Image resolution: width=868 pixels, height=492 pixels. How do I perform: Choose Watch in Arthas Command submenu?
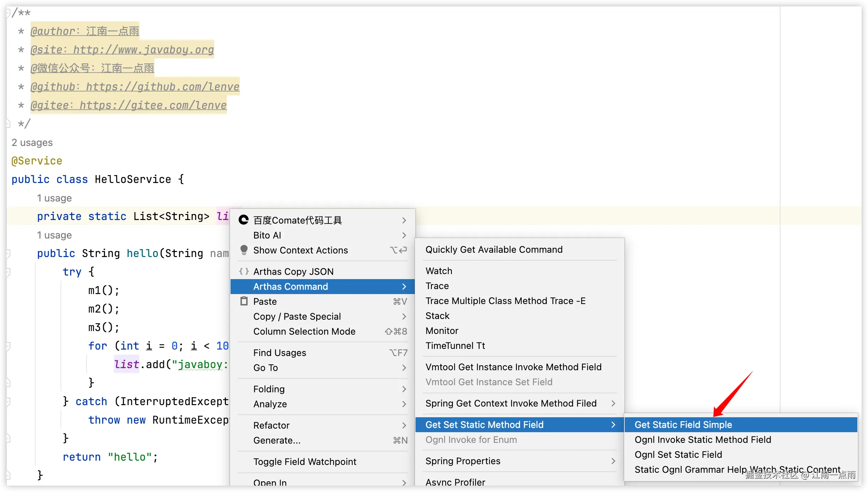tap(439, 271)
